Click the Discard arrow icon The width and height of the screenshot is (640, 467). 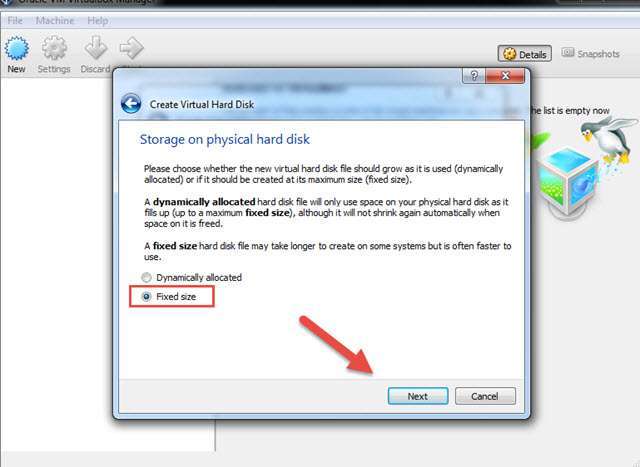pyautogui.click(x=96, y=48)
